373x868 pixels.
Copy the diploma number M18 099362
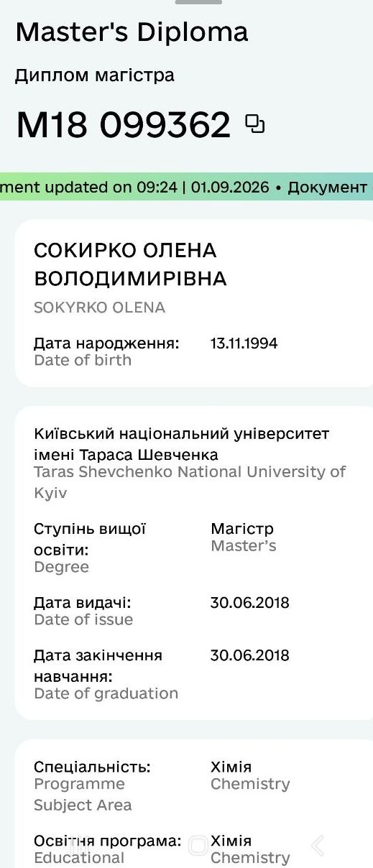coord(255,124)
